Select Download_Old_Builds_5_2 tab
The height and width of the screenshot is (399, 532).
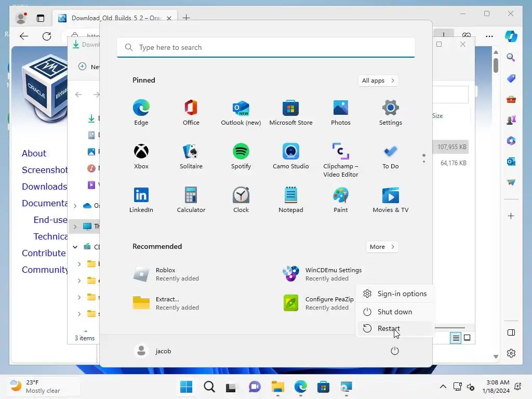[115, 18]
